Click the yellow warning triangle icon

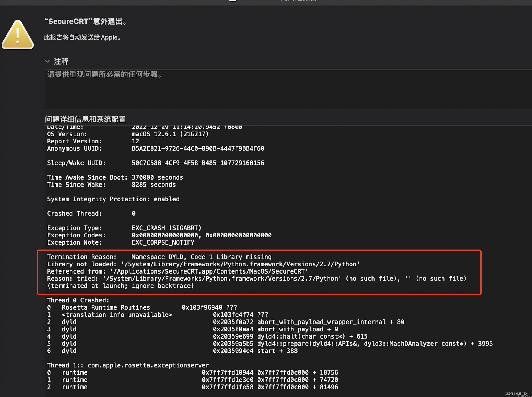coord(18,35)
